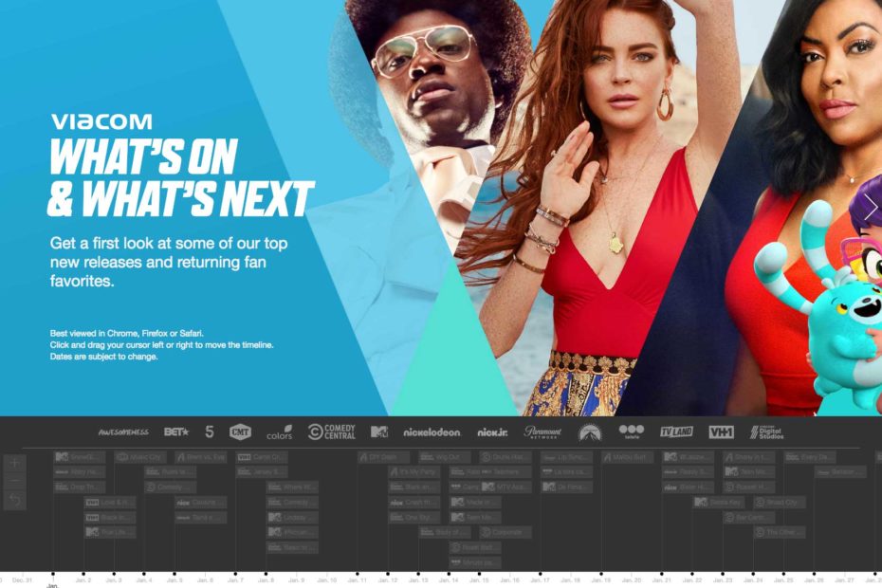The image size is (882, 588).
Task: Reset the timeline with the undo arrow
Action: (x=14, y=500)
